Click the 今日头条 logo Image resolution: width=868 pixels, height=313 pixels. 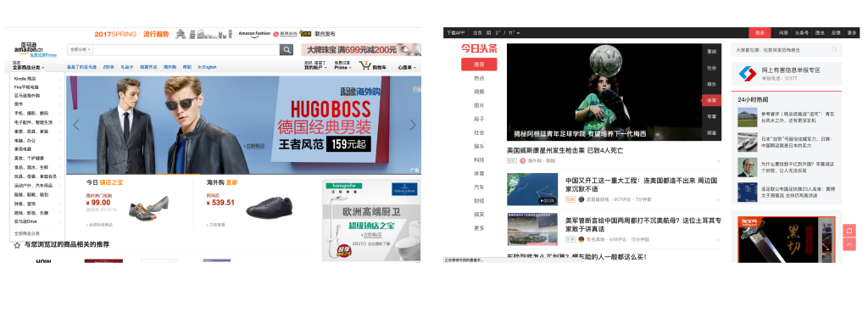479,48
